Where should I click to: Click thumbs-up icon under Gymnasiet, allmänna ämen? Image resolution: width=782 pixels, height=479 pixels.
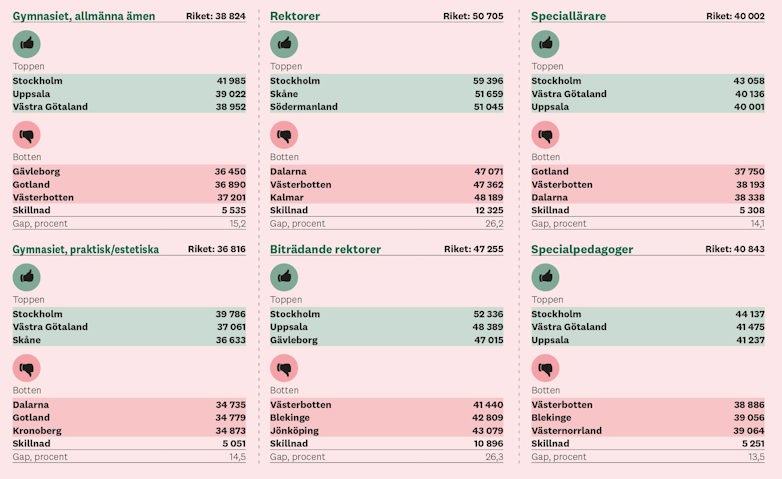26,45
